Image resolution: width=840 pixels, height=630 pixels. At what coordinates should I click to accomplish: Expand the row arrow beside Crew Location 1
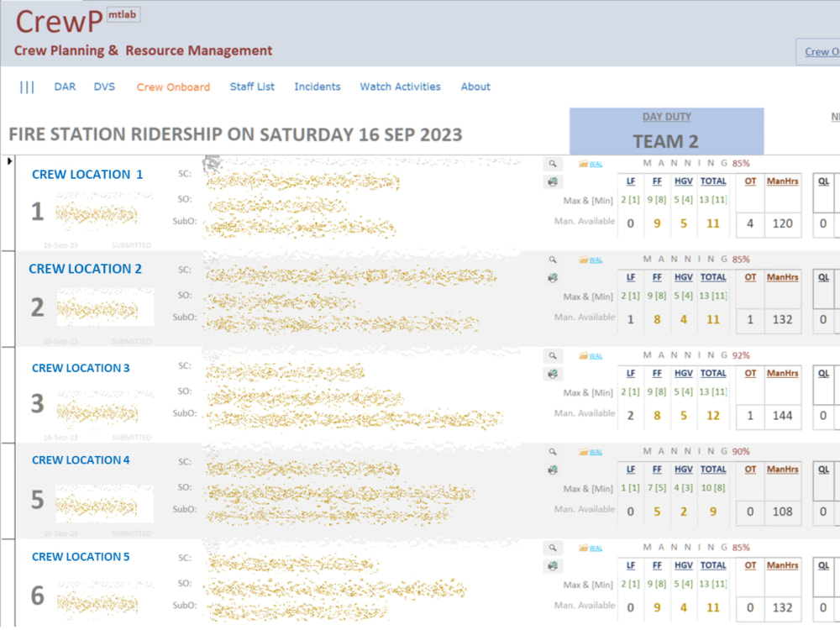pos(8,161)
